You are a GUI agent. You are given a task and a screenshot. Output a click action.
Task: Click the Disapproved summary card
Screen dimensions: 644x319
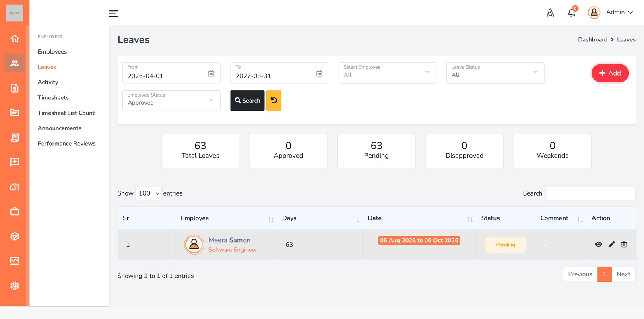point(464,150)
